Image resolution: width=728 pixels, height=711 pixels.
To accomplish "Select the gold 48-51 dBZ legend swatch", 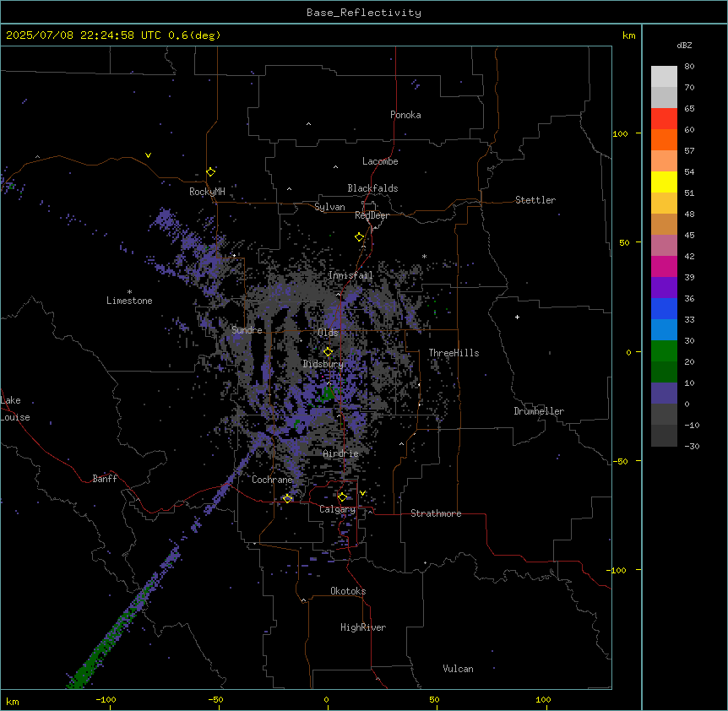I will 664,204.
